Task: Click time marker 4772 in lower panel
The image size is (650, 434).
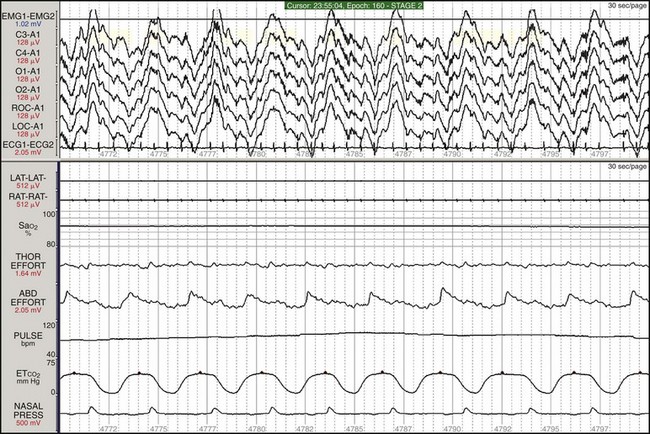Action: click(109, 427)
